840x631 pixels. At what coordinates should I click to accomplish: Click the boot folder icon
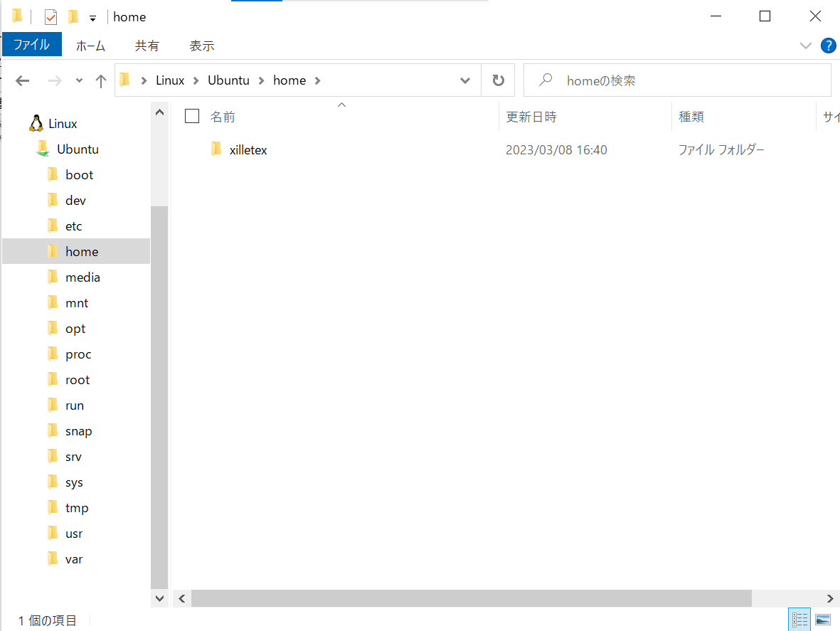pos(53,174)
